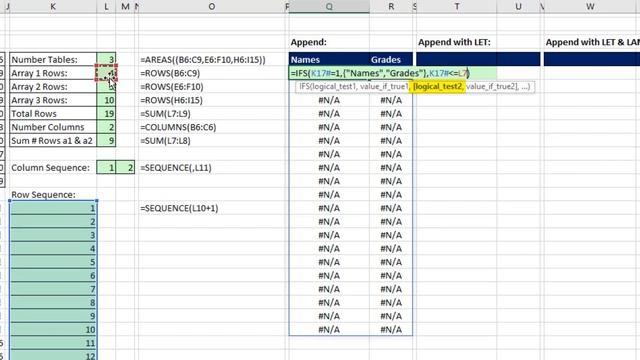This screenshot has width=640, height=360.
Task: Select Row Sequence cell with value 1
Action: coord(53,208)
